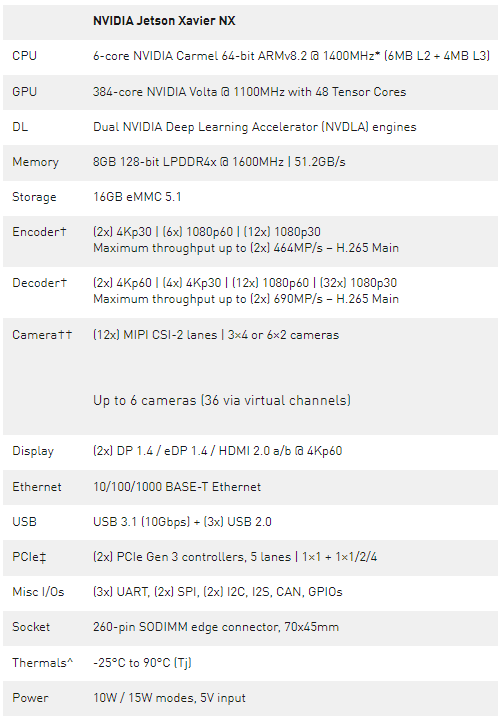Click the 10/100/1000 BASE-T Ethernet value
This screenshot has height=716, width=498.
pos(177,487)
